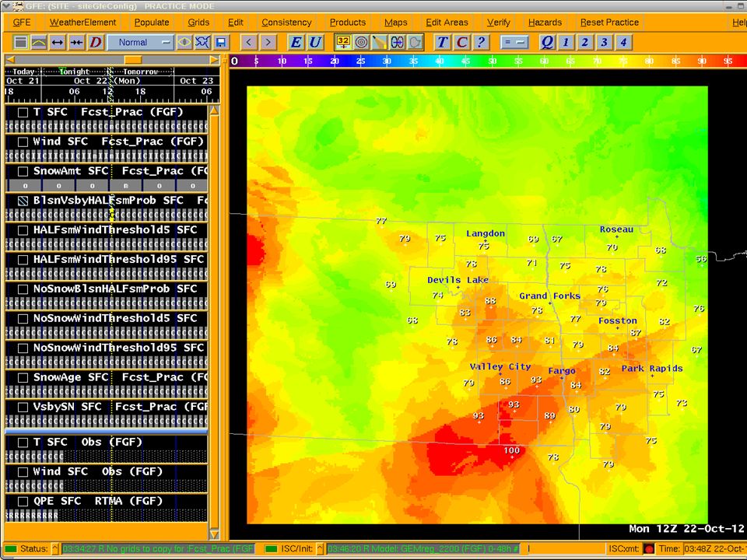
Task: Open the window menu icon in title bar
Action: click(x=5, y=6)
